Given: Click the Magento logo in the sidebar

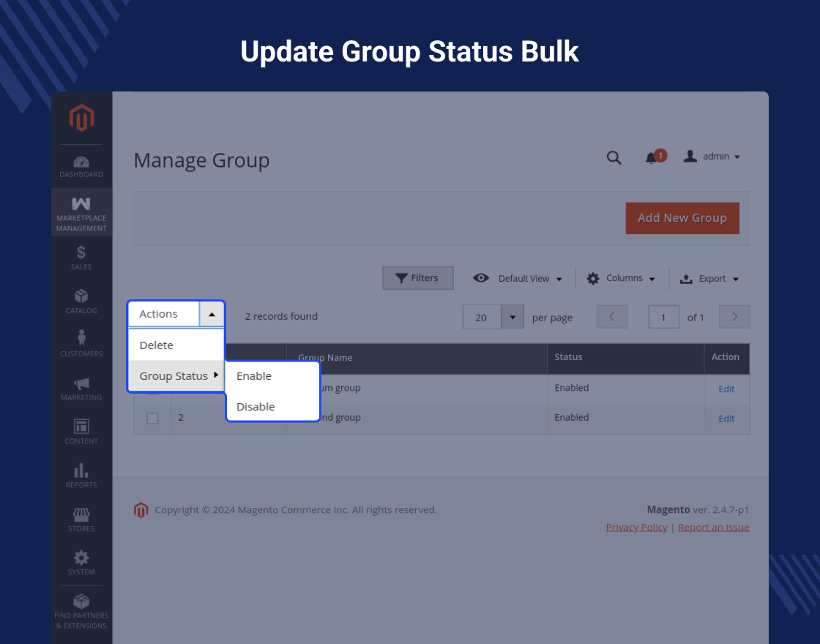Looking at the screenshot, I should [81, 118].
